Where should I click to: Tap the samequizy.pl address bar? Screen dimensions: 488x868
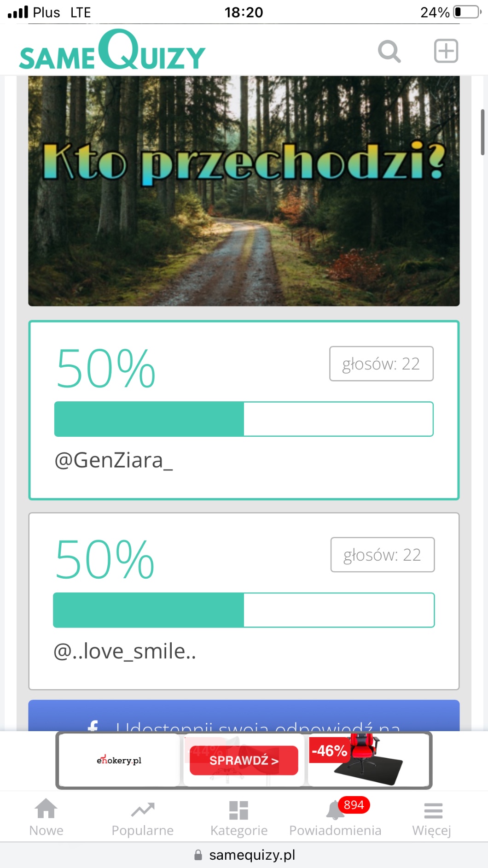(244, 855)
